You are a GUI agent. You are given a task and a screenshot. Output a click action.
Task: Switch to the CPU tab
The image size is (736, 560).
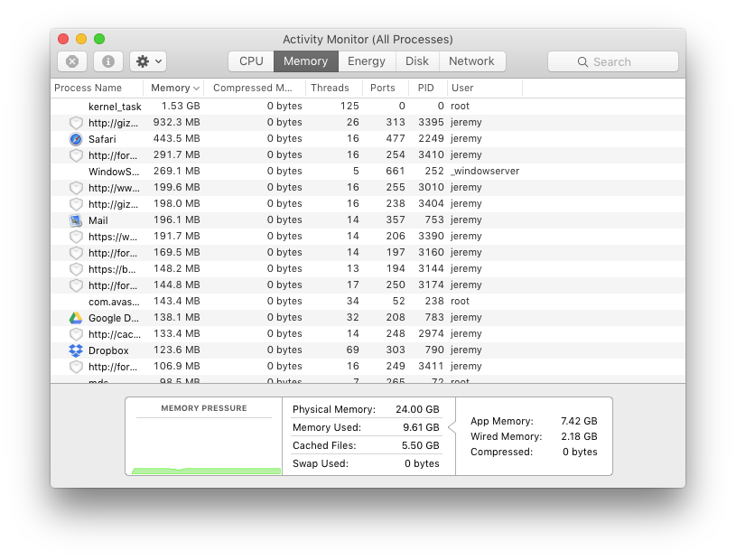click(251, 61)
